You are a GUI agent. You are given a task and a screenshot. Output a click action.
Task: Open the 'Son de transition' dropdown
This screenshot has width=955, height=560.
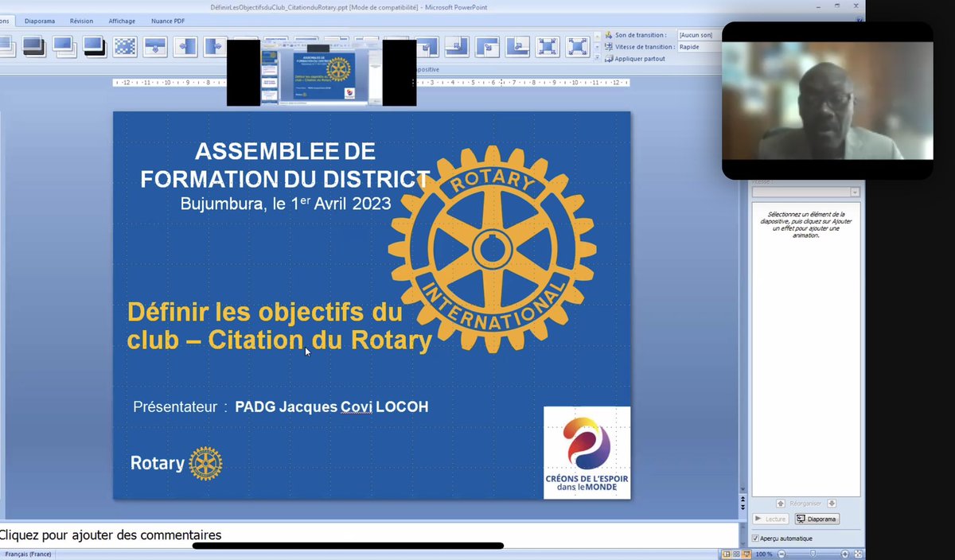(x=700, y=35)
